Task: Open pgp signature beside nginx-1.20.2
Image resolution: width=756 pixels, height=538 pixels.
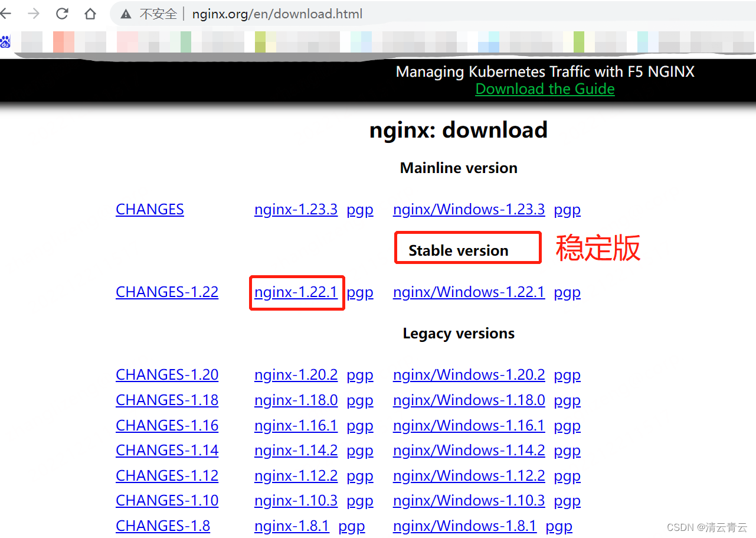Action: [360, 376]
